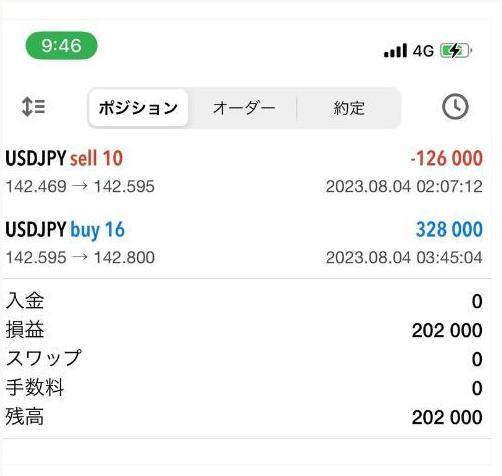Switch to the 約定 tab
The height and width of the screenshot is (476, 502).
349,108
